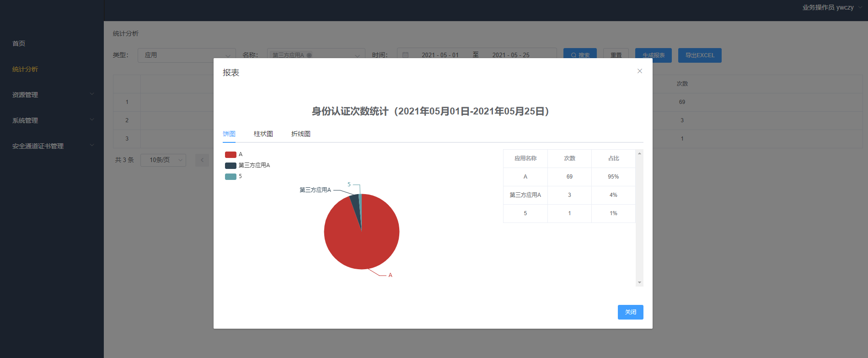868x358 pixels.
Task: Open the 名称 dropdown arrow
Action: tap(357, 55)
